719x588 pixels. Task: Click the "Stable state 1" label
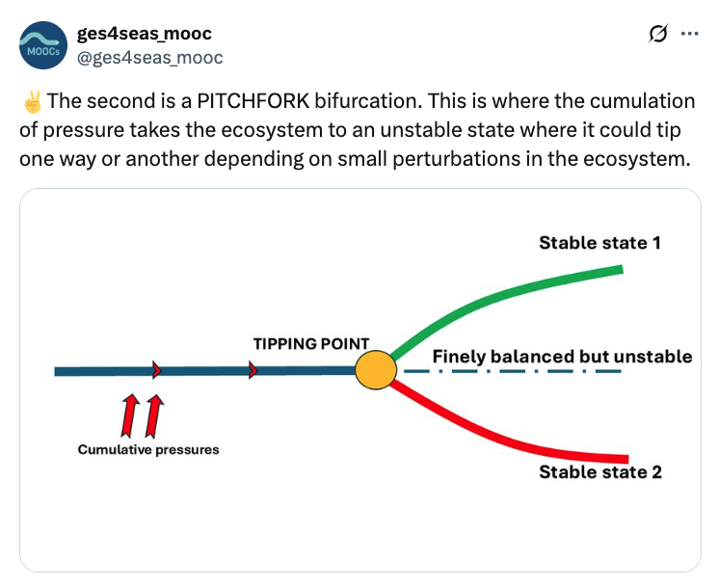[x=599, y=243]
